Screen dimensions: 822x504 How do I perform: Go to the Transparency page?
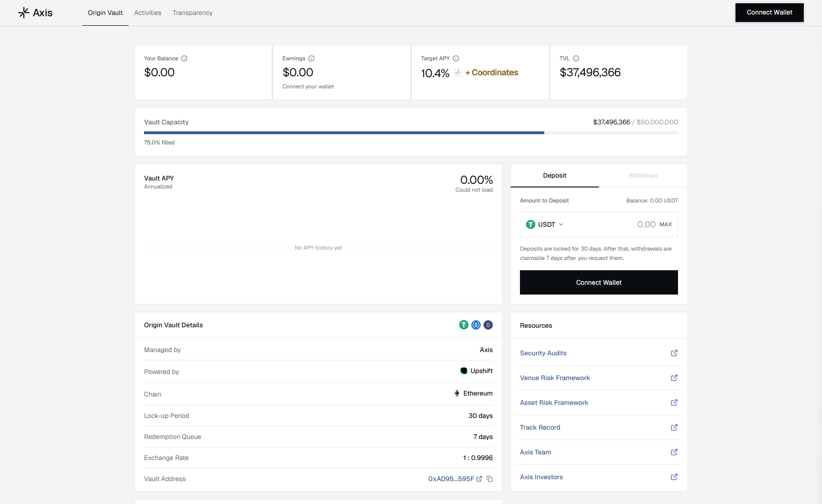click(x=193, y=13)
